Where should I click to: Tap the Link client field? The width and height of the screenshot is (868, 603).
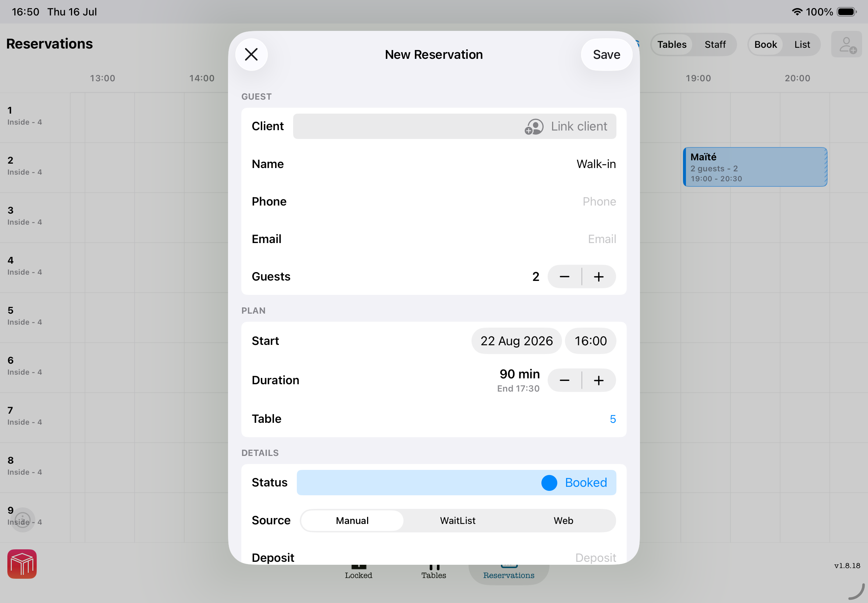(454, 126)
